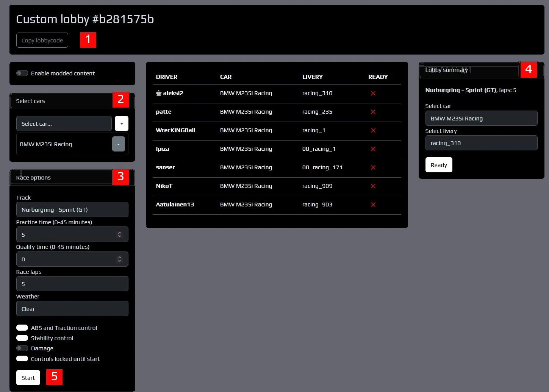Click livery cell racing_235

(317, 112)
